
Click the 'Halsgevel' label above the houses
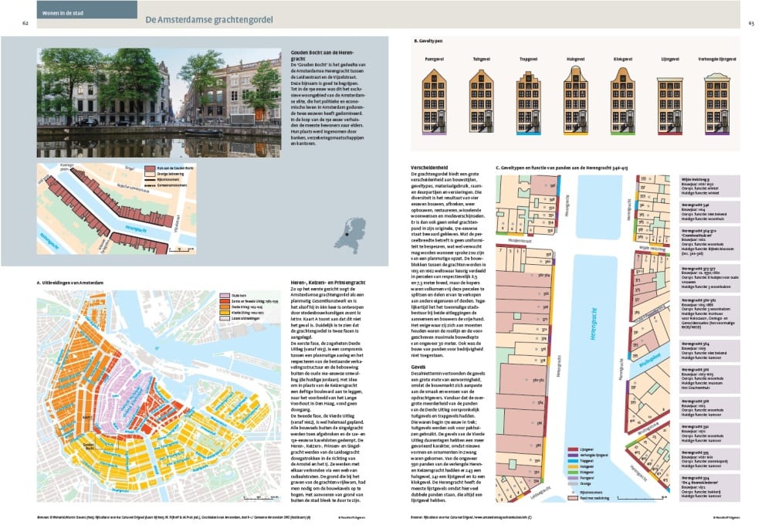coord(575,59)
